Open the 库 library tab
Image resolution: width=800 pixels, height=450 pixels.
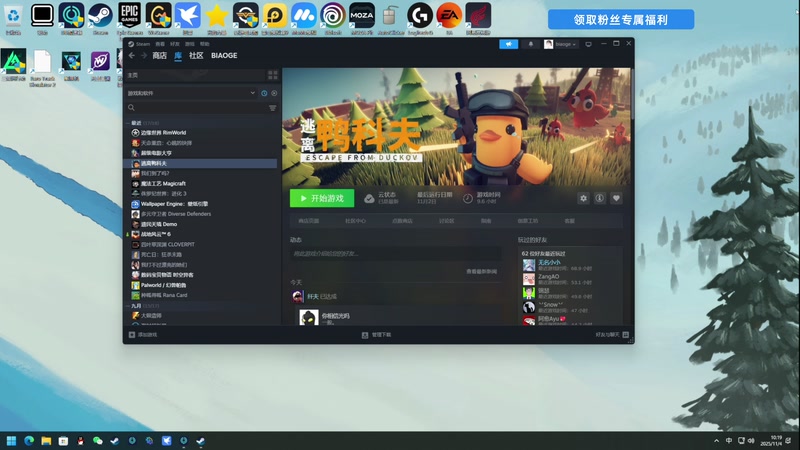[x=178, y=56]
